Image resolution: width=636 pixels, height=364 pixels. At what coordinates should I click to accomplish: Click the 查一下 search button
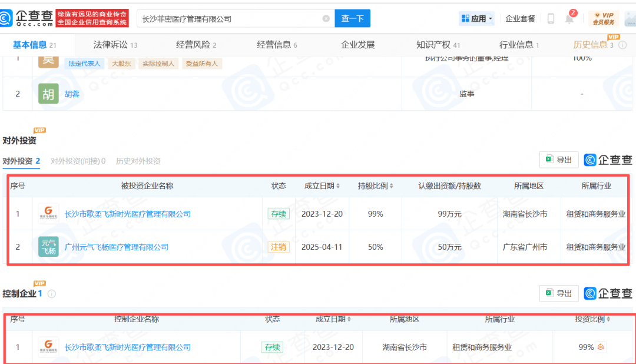(352, 19)
